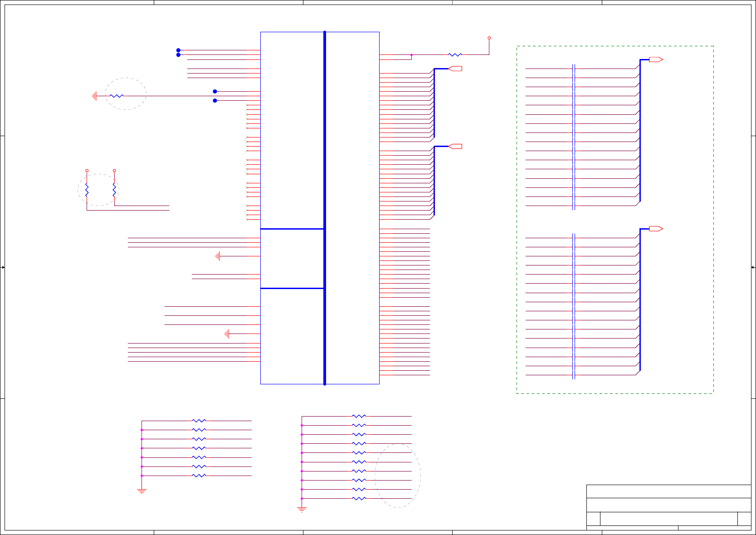Select the right vertical resistor in the dashed ellipse

(114, 190)
